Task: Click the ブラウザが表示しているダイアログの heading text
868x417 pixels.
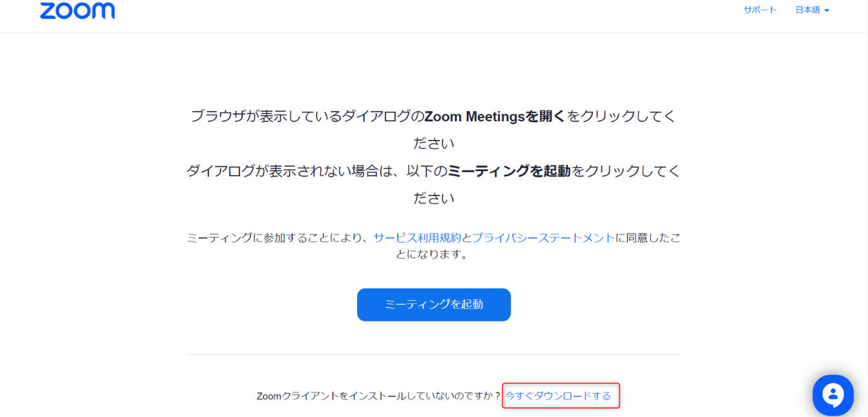Action: tap(307, 117)
